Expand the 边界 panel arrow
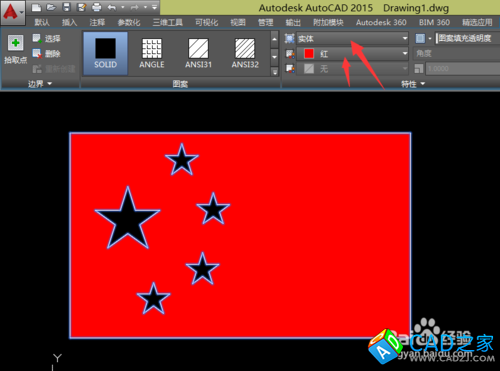 tap(50, 83)
